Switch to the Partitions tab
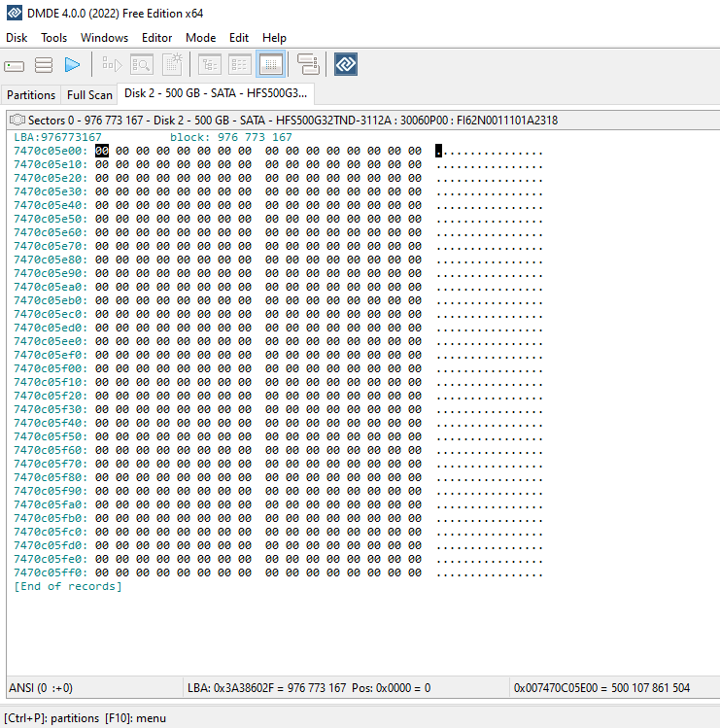The image size is (720, 728). [31, 94]
